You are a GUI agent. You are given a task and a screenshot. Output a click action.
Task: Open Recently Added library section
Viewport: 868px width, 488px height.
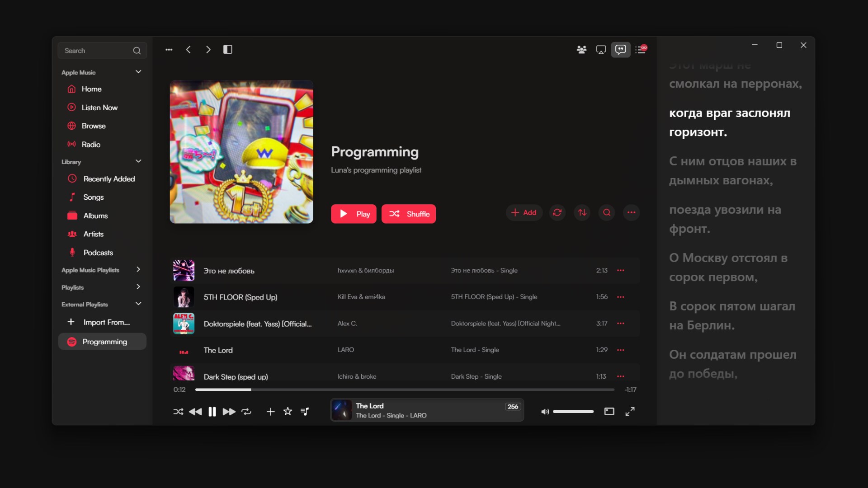click(108, 178)
